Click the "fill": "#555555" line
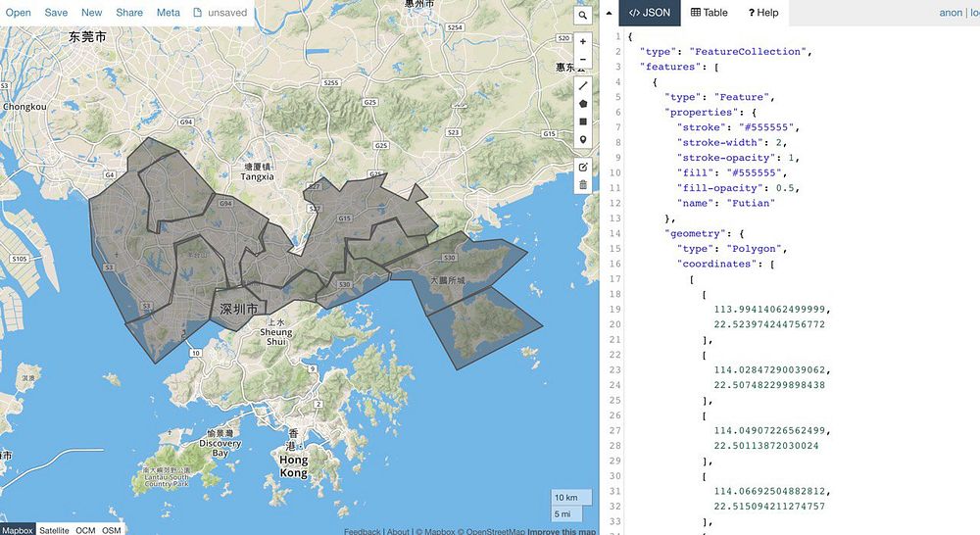Image resolution: width=980 pixels, height=535 pixels. (731, 173)
